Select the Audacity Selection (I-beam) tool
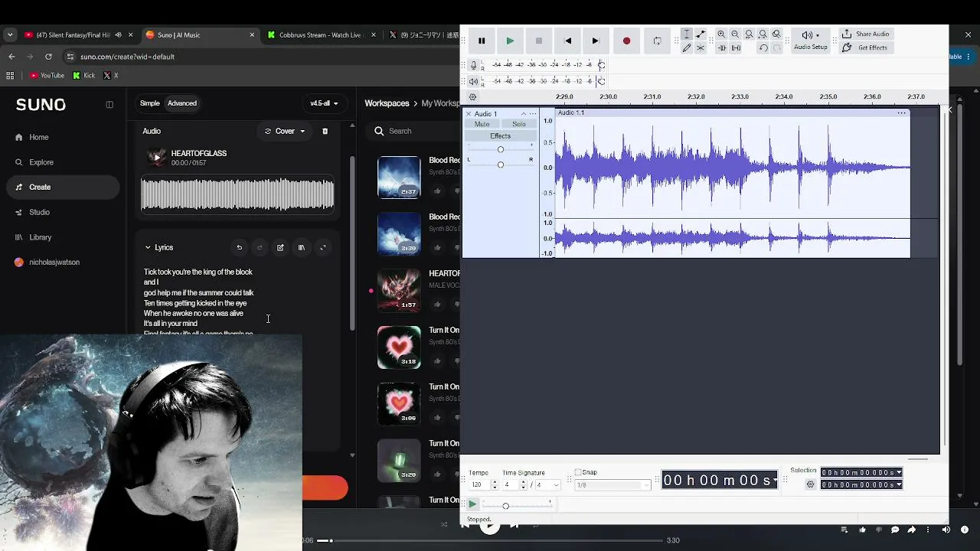This screenshot has width=980, height=551. coord(687,34)
